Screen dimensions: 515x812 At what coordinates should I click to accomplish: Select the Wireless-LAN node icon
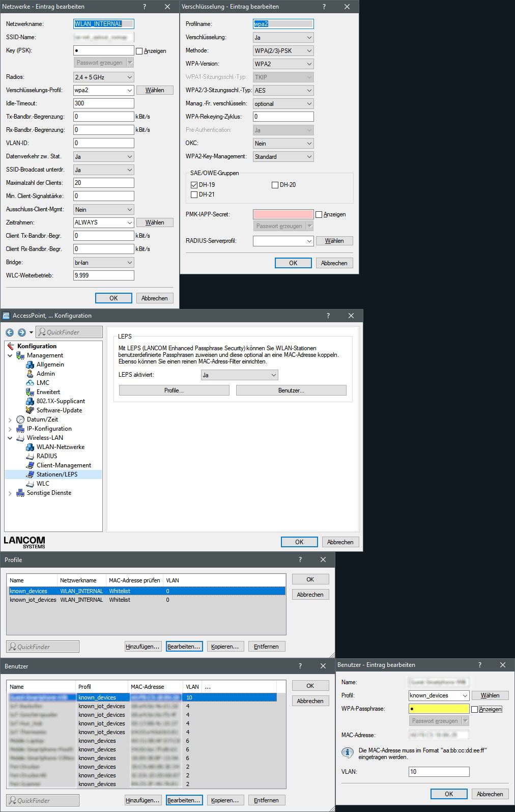[x=20, y=438]
